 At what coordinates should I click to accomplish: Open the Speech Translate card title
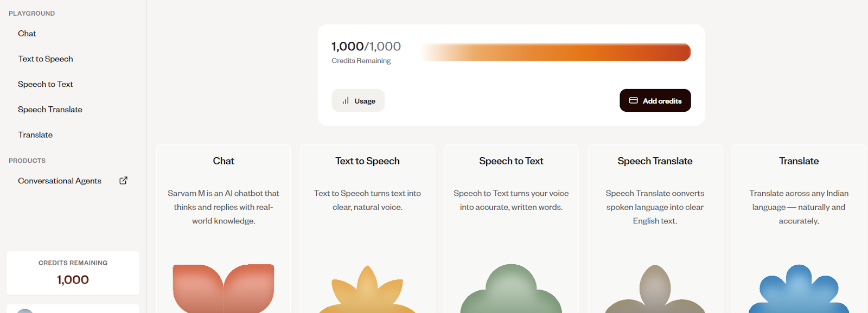tap(655, 161)
